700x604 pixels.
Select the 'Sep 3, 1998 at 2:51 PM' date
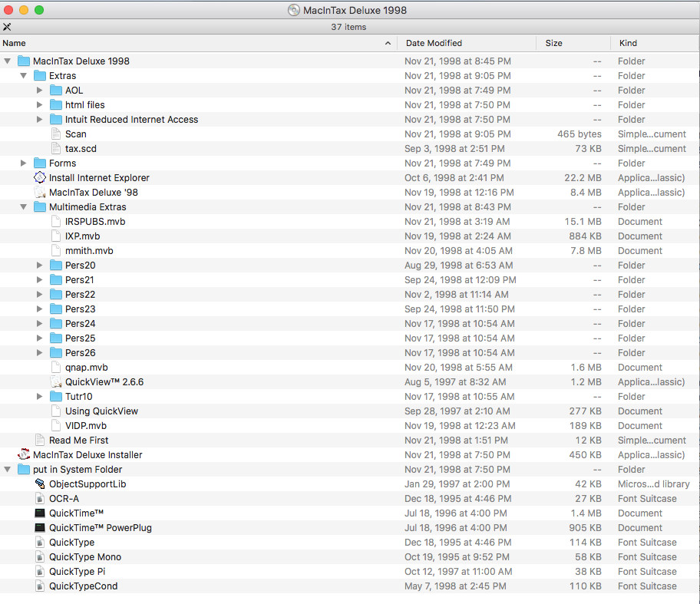454,149
